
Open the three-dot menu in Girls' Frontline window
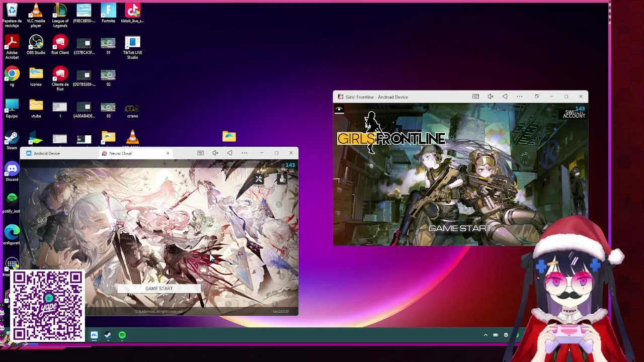coord(520,97)
